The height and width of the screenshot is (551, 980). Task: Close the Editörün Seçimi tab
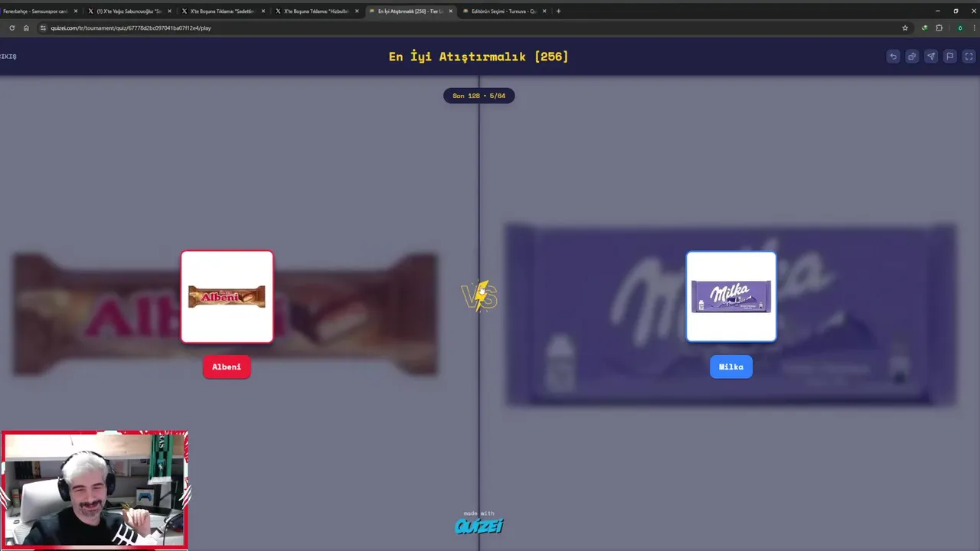[544, 11]
